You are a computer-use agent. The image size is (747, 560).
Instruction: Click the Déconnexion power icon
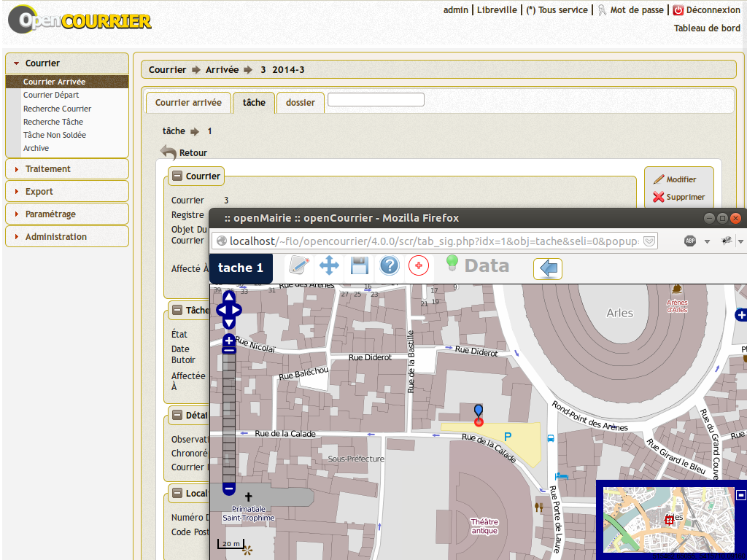tap(678, 10)
